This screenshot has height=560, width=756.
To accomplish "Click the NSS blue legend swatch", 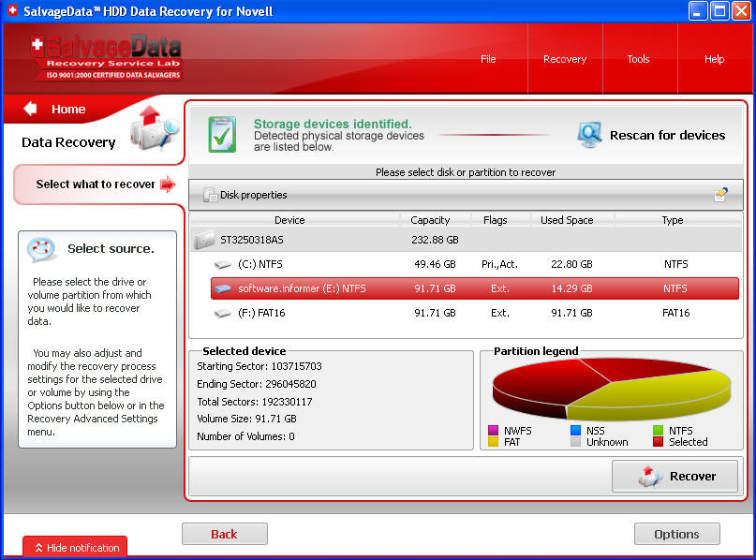I will (576, 430).
